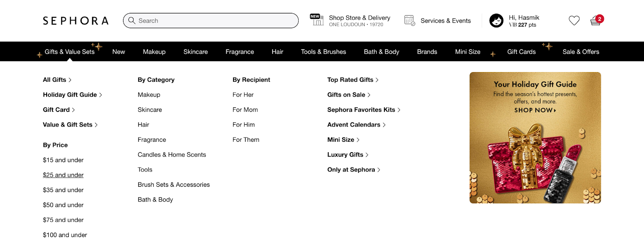Choose Candles & Home Scents
Image resolution: width=644 pixels, height=250 pixels.
point(172,155)
